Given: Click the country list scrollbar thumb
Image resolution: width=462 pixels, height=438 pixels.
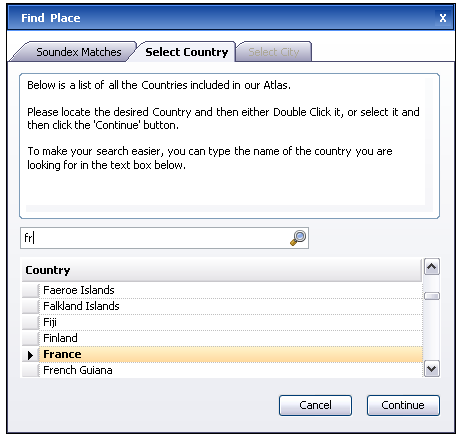Looking at the screenshot, I should [x=432, y=296].
